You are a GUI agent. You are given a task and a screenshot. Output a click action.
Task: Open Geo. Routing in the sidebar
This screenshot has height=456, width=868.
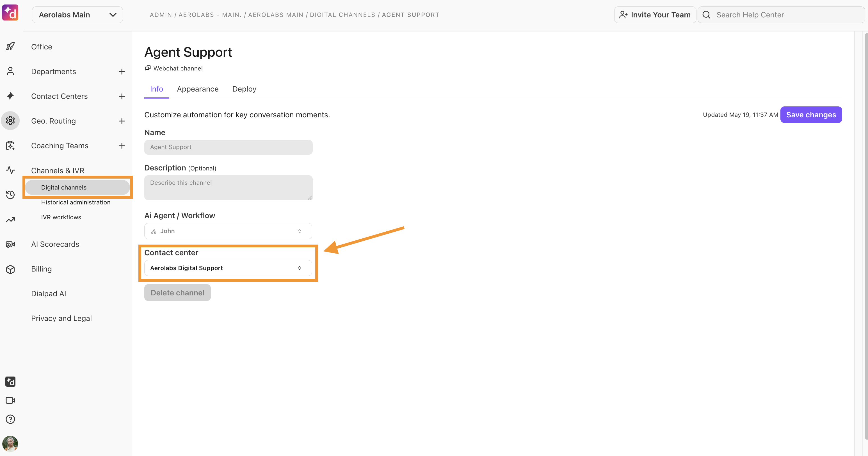54,121
